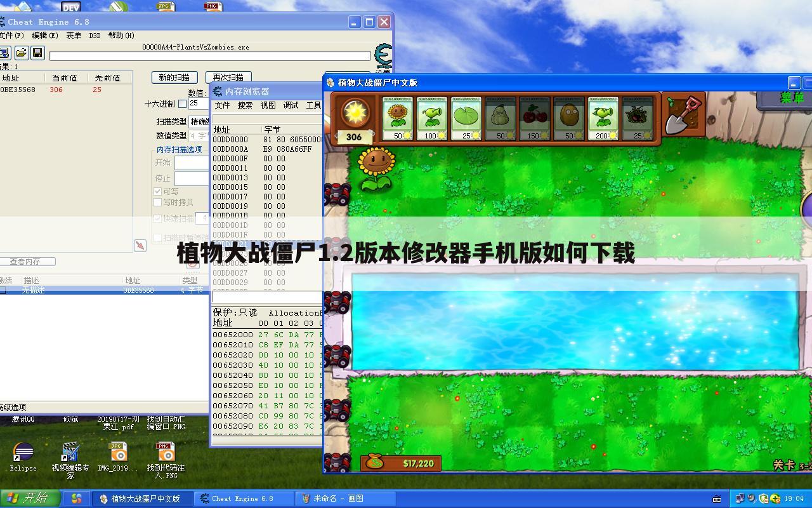
Task: Select the eighth seed packet costing 25
Action: pyautogui.click(x=638, y=119)
